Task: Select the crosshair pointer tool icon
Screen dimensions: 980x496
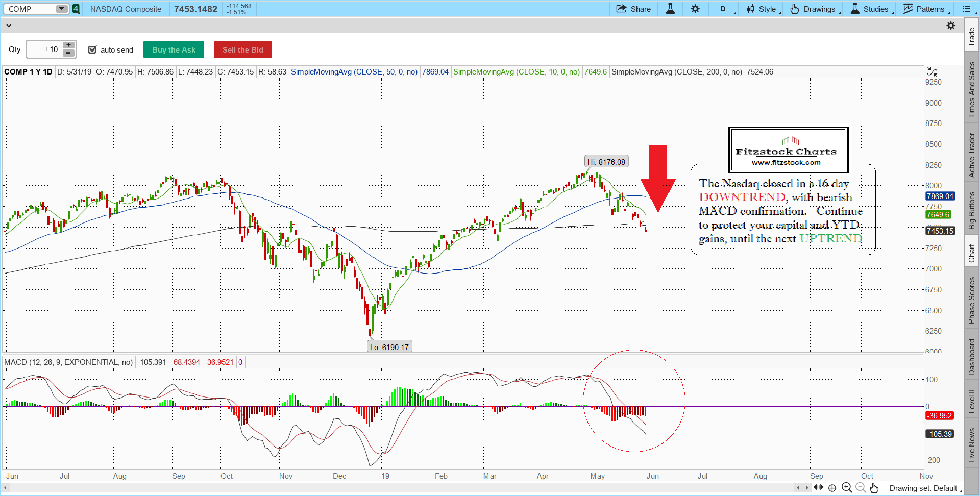Action: point(832,488)
